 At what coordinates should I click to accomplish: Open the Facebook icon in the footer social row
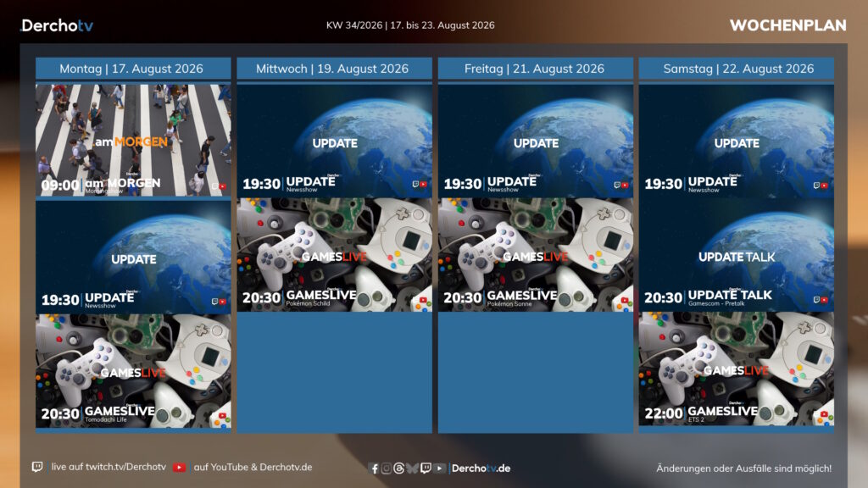[374, 469]
